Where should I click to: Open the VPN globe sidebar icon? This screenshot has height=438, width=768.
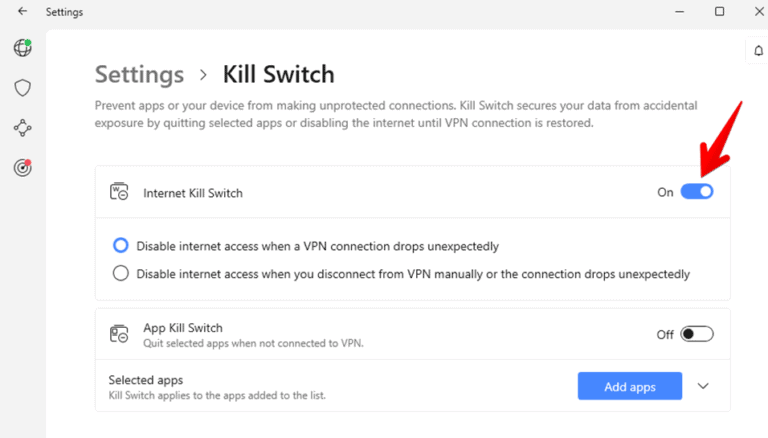[23, 48]
